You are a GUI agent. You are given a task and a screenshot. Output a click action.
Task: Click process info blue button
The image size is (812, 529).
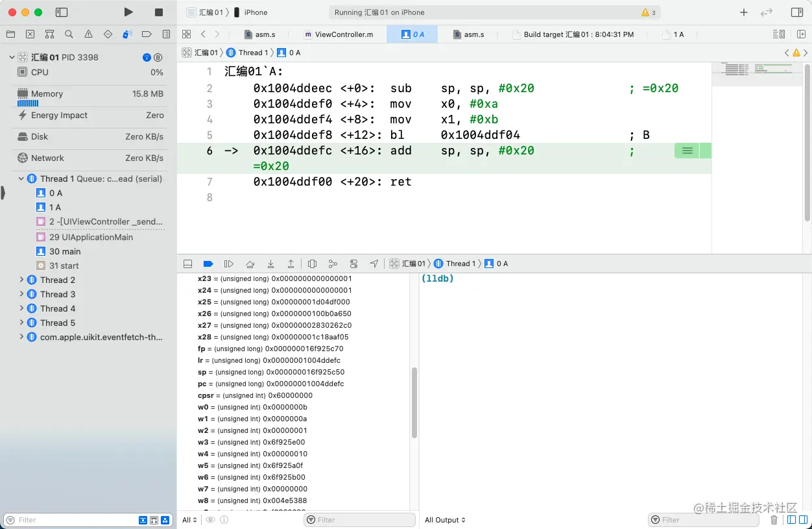coord(147,57)
